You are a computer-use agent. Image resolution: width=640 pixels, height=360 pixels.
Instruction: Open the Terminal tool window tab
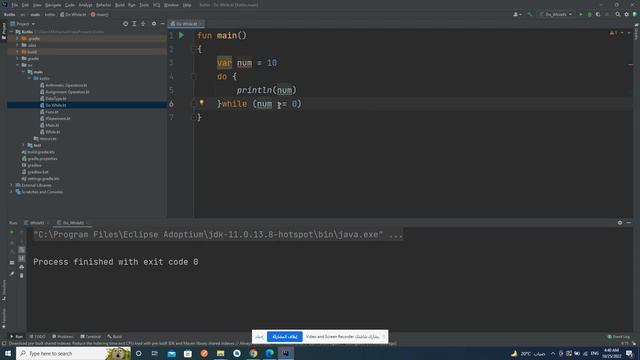click(x=91, y=337)
